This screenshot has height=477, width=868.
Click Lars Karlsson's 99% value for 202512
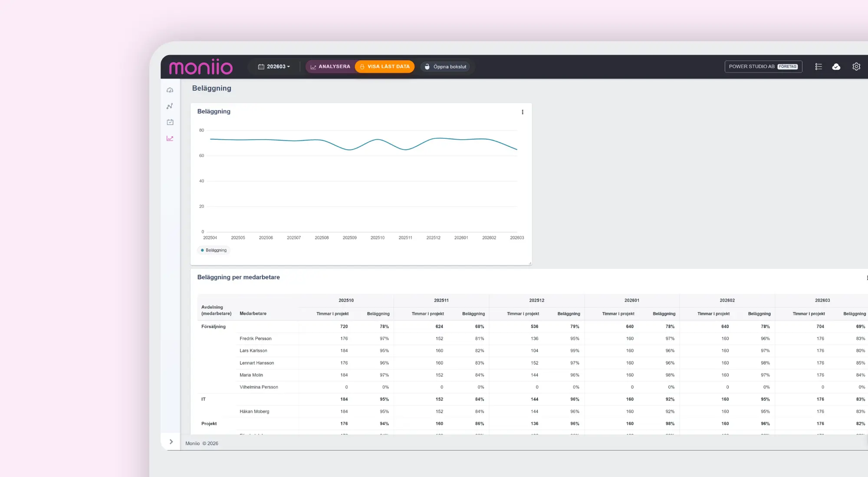point(575,351)
